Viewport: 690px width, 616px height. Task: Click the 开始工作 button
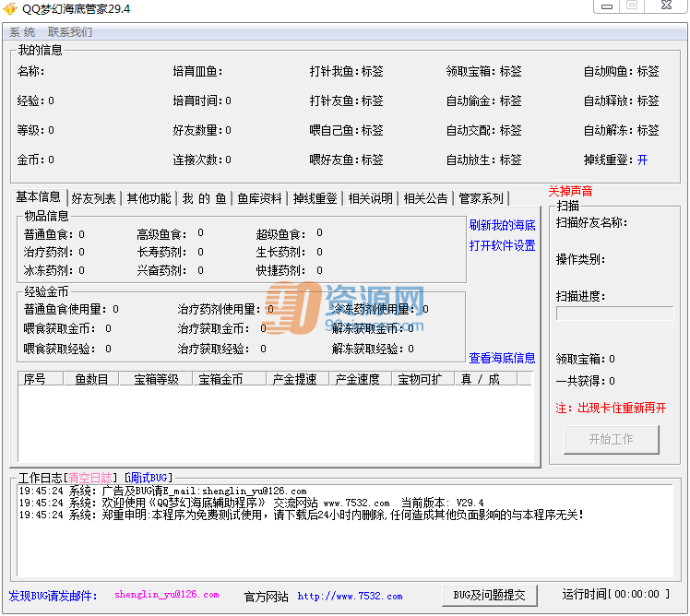click(x=612, y=439)
